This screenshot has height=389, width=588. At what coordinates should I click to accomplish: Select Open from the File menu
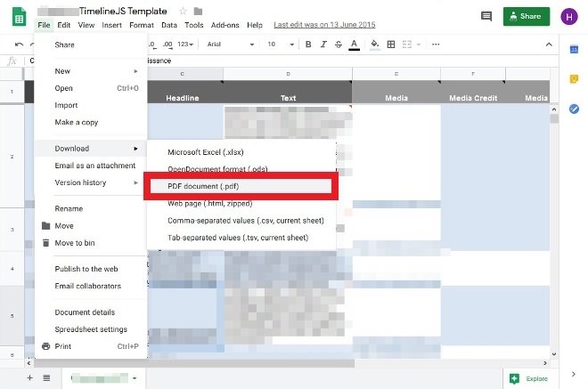[x=90, y=88]
